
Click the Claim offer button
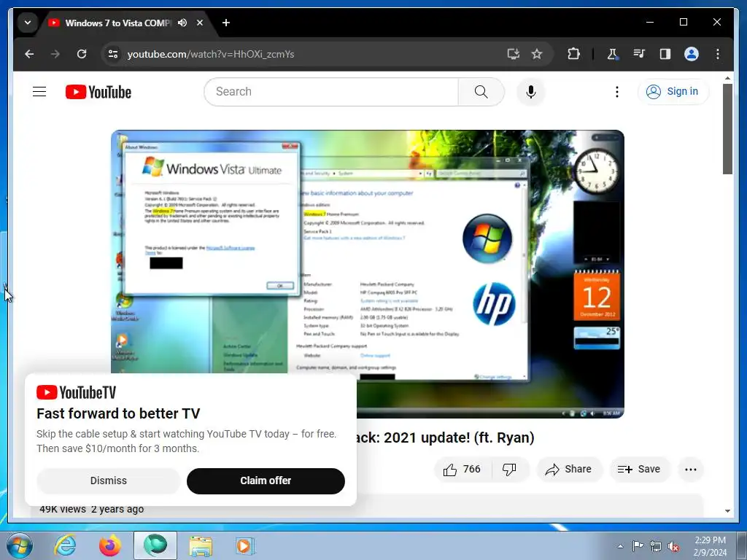click(266, 481)
